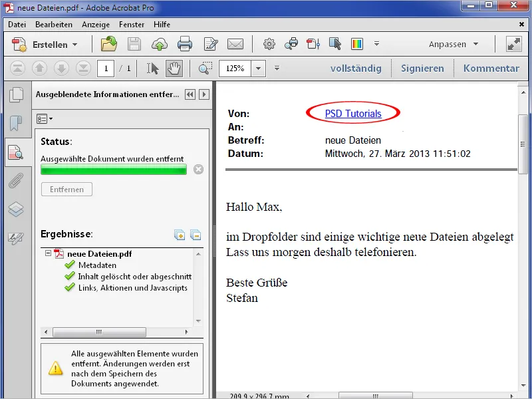Click the gear settings icon
532x399 pixels.
(x=269, y=44)
